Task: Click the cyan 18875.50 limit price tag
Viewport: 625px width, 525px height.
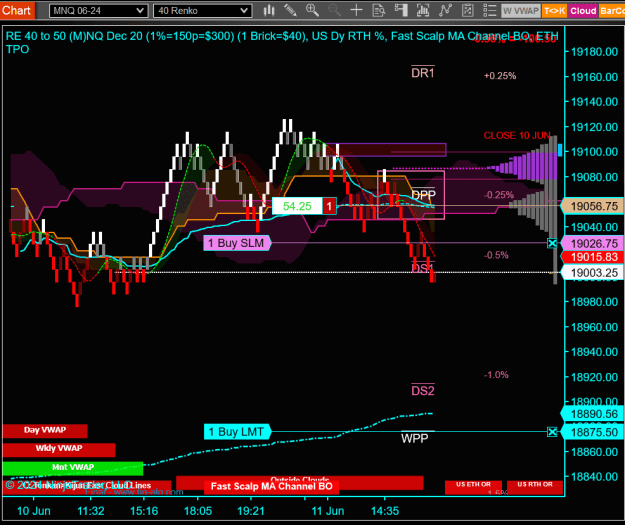Action: (593, 432)
